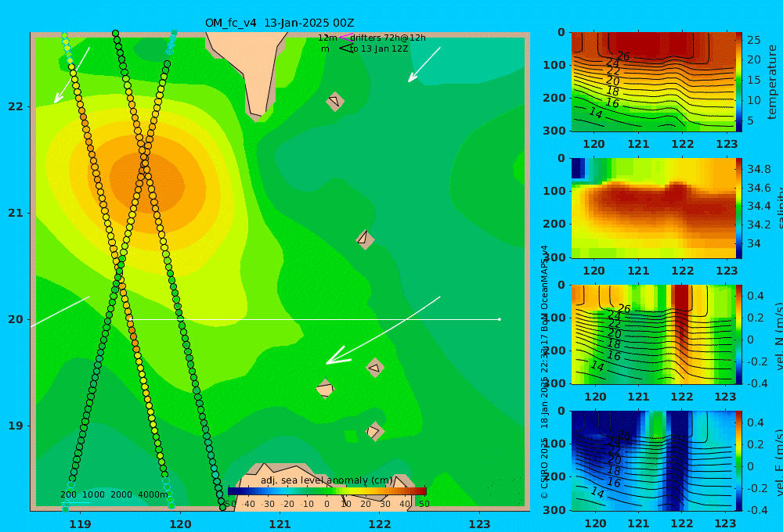Click longitude 121 under vel. E panel

pos(638,523)
